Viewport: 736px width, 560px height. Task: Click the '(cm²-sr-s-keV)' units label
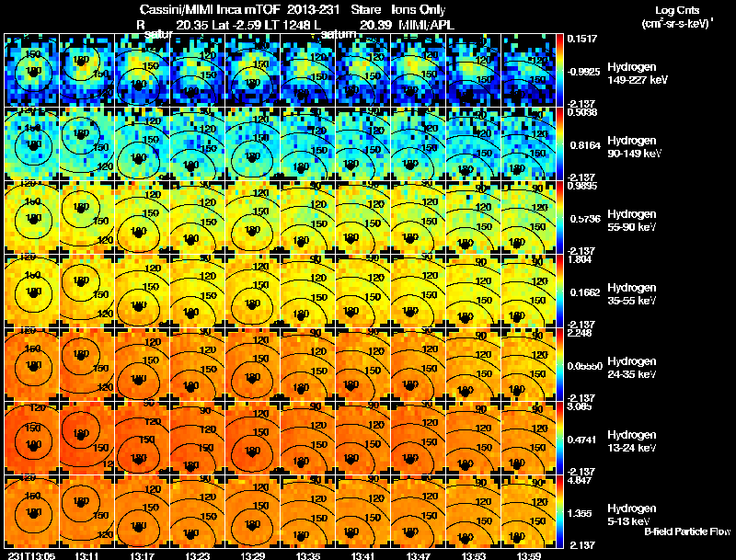[x=677, y=24]
